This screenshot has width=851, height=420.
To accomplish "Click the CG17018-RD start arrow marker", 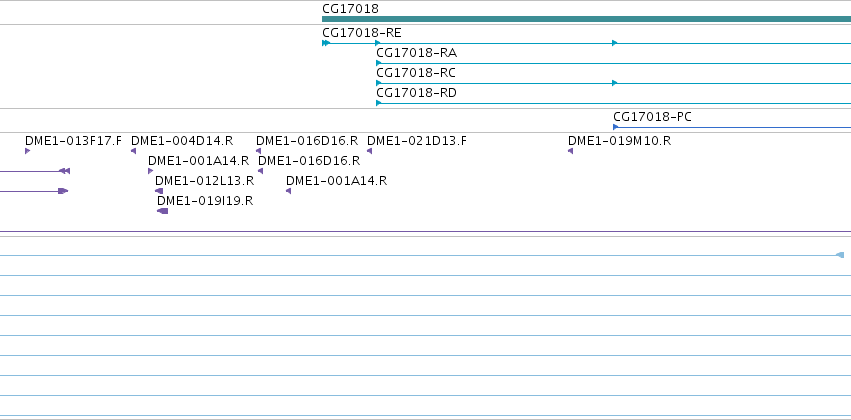I will pos(378,103).
